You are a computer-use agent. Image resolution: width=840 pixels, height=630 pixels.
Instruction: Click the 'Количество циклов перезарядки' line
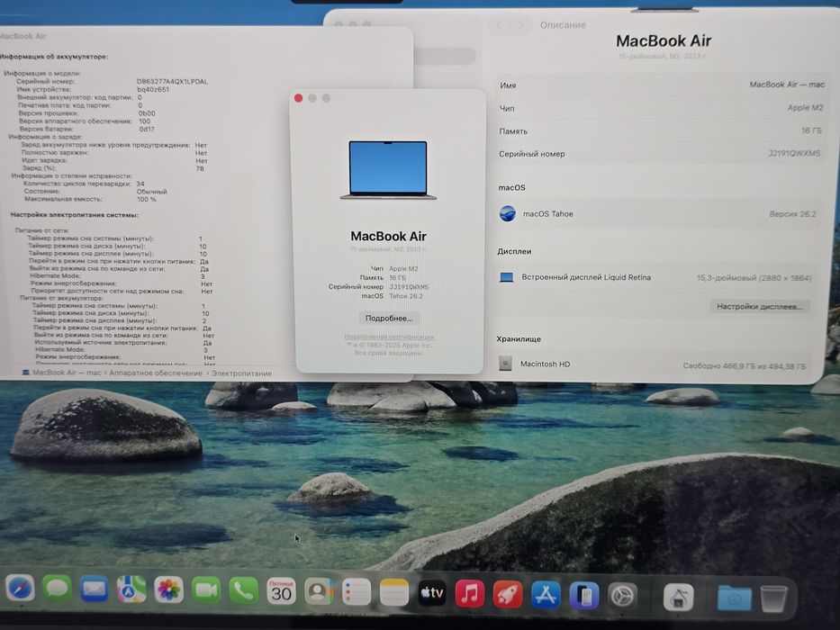pyautogui.click(x=84, y=184)
